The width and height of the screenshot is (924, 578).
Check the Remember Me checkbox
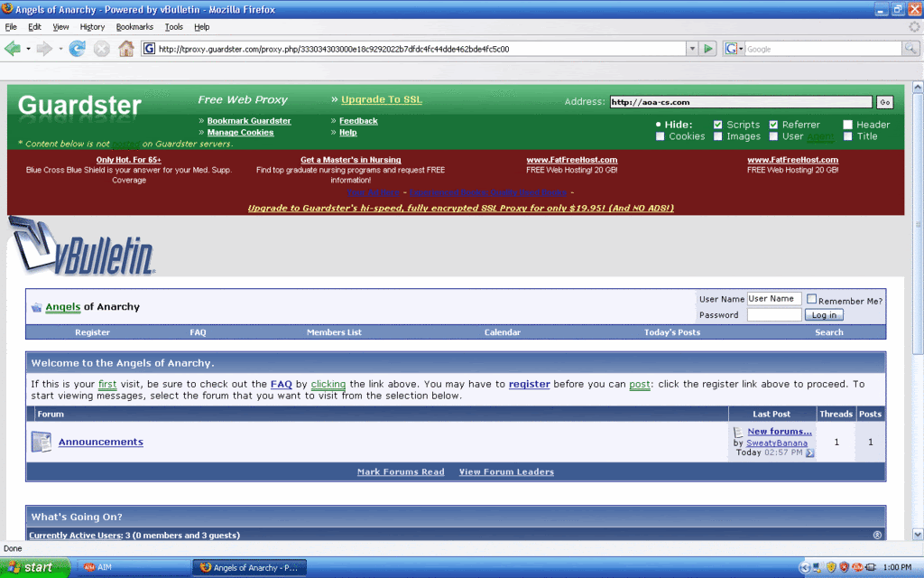812,299
